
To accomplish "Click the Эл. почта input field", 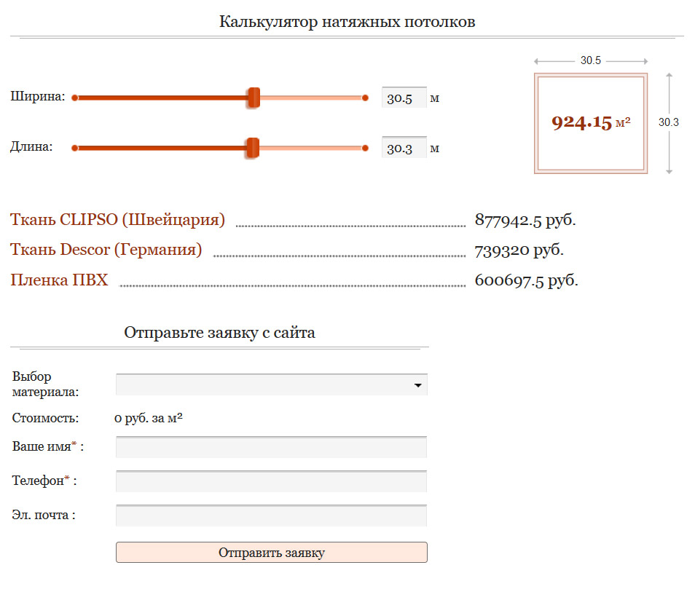I will [271, 516].
